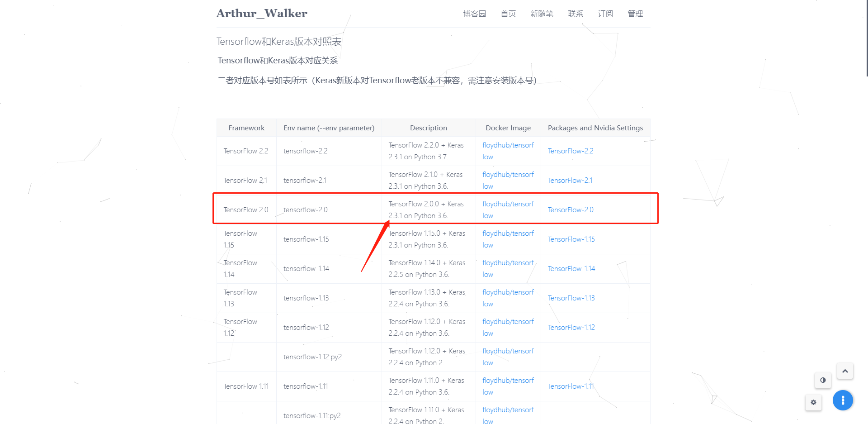Viewport: 868px width, 424px height.
Task: Open floydhub docker link in TensorFlow 2.2 row
Action: coord(508,151)
